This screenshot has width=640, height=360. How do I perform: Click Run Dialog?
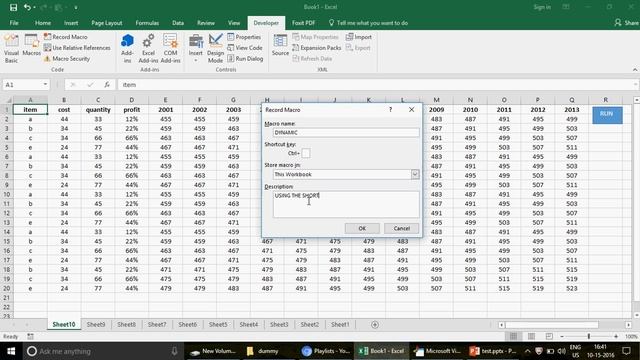coord(245,59)
